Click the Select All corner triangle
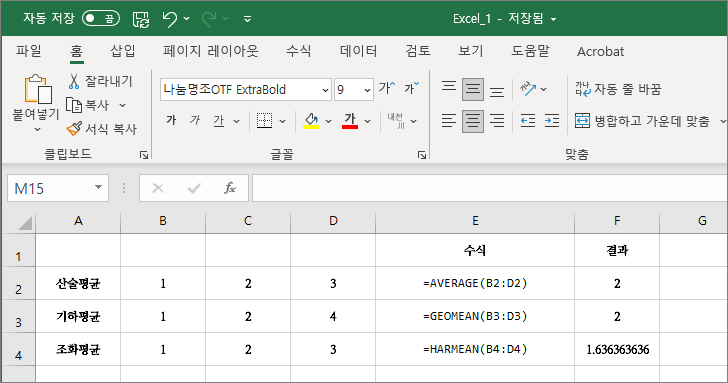 pyautogui.click(x=25, y=223)
